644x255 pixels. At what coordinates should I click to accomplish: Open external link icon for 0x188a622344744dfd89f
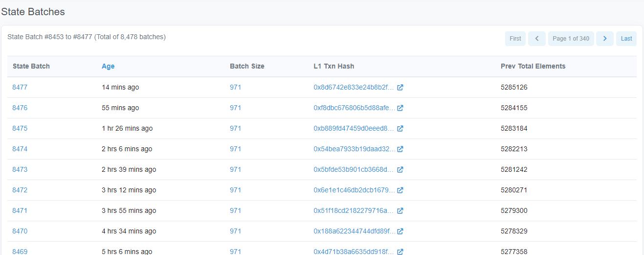click(x=400, y=232)
